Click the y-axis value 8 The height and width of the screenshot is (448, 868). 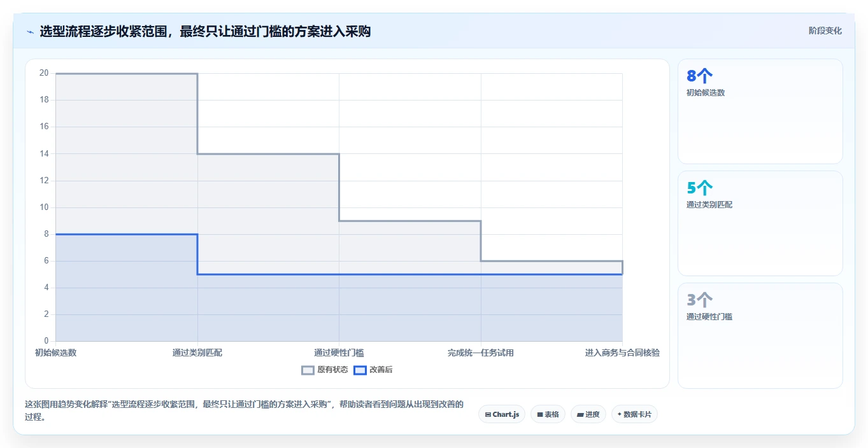point(46,234)
